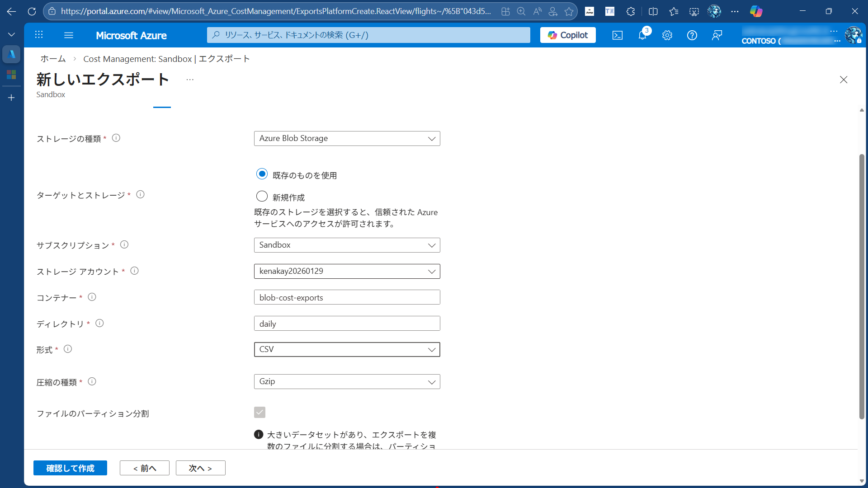Open the app launcher grid icon

click(x=39, y=35)
